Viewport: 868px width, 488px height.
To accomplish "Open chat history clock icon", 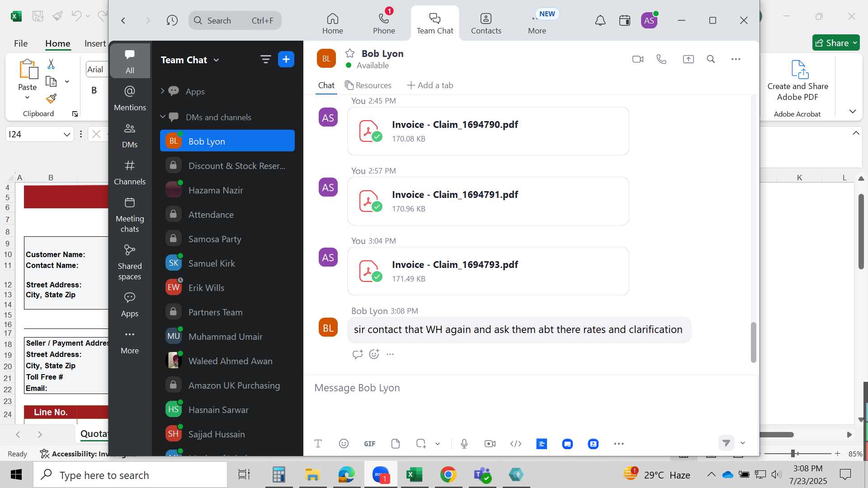I will [x=172, y=20].
